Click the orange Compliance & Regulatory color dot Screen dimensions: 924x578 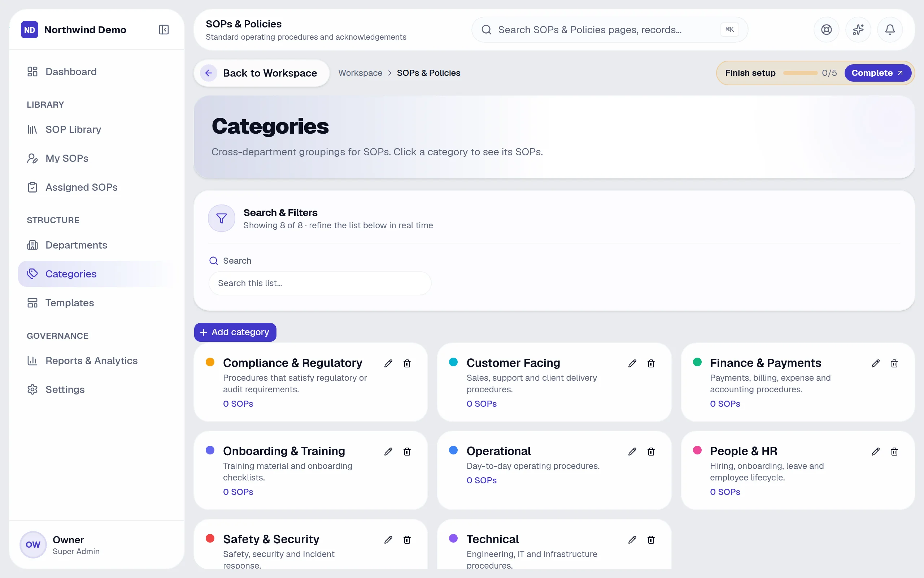(210, 362)
